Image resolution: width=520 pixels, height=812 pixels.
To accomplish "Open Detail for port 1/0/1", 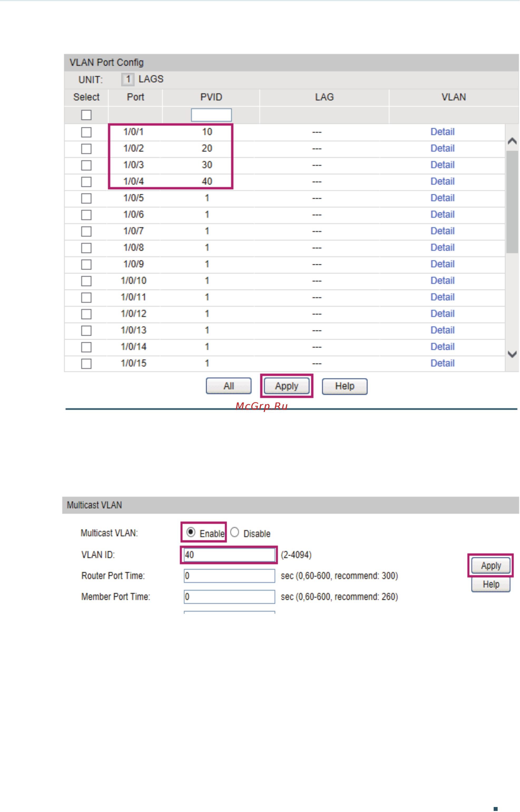I will 443,132.
